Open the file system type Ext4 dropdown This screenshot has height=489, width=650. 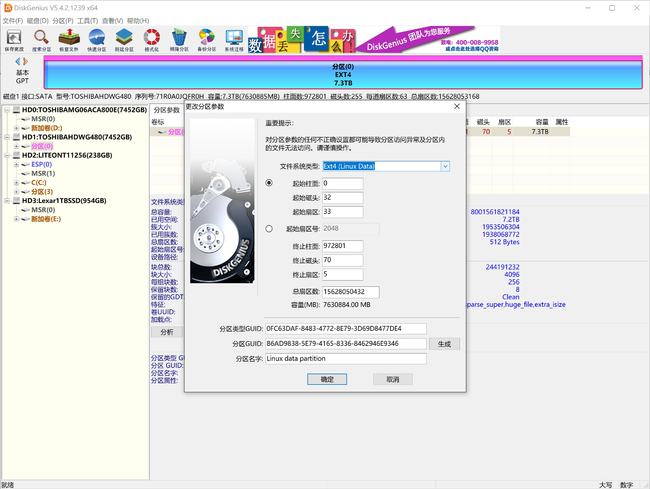point(445,166)
